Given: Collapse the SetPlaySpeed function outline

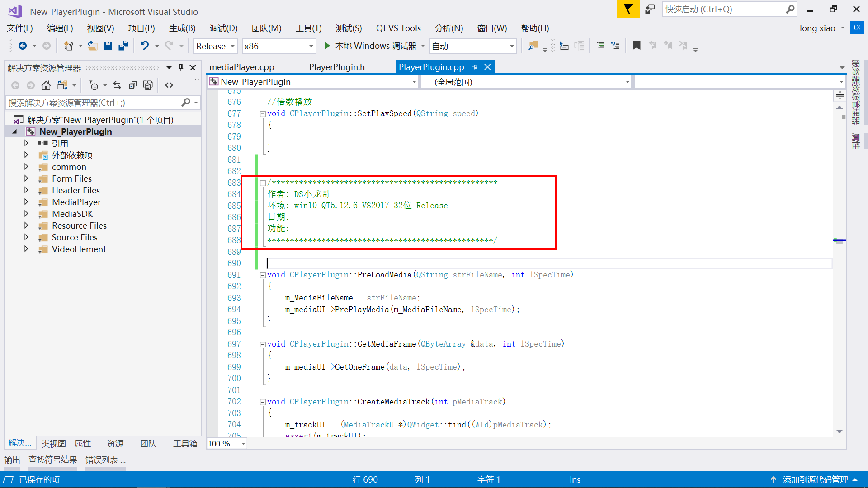Looking at the screenshot, I should (263, 114).
